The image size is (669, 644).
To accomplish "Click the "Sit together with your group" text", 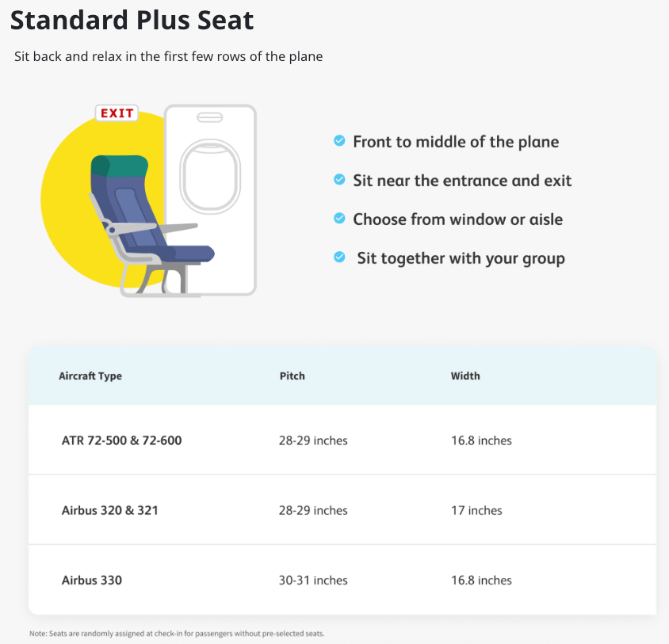I will click(x=461, y=258).
